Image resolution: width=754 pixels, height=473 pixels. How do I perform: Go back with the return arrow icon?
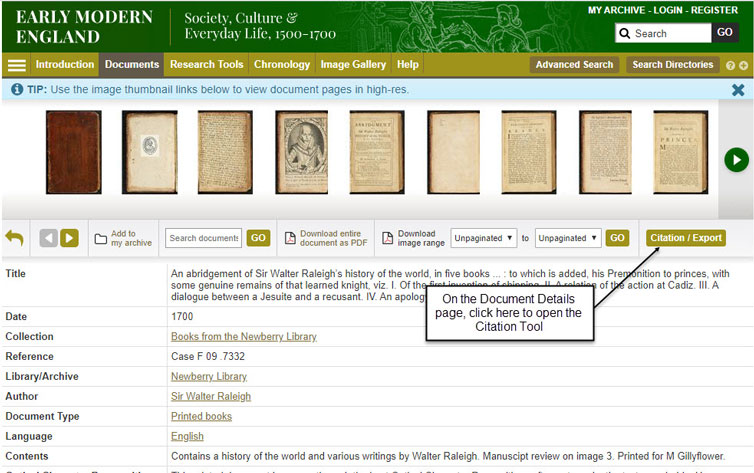click(14, 238)
